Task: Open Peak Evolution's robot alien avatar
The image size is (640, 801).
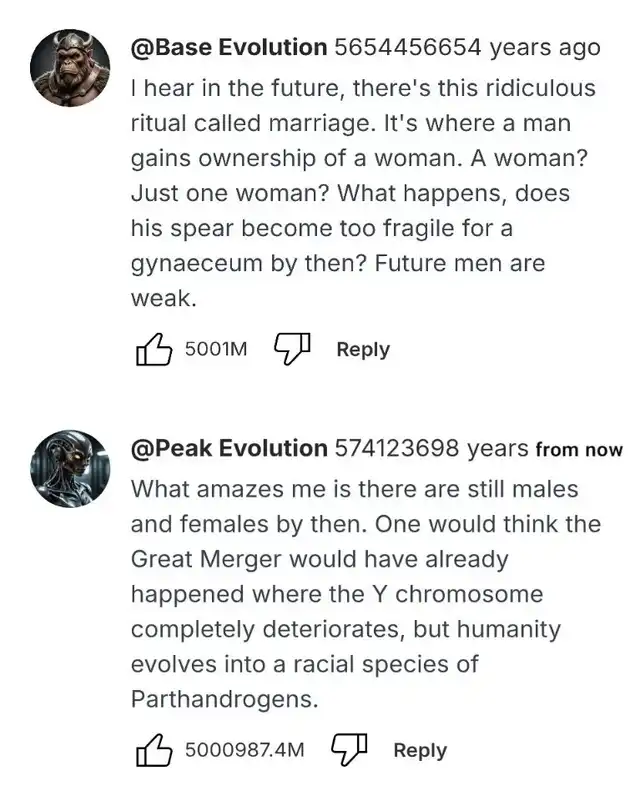Action: 71,470
